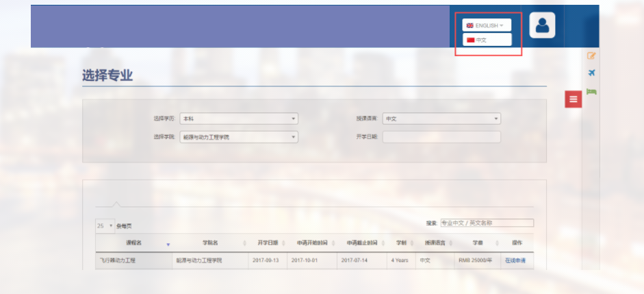Click the 搜索 major name search box

pyautogui.click(x=487, y=223)
